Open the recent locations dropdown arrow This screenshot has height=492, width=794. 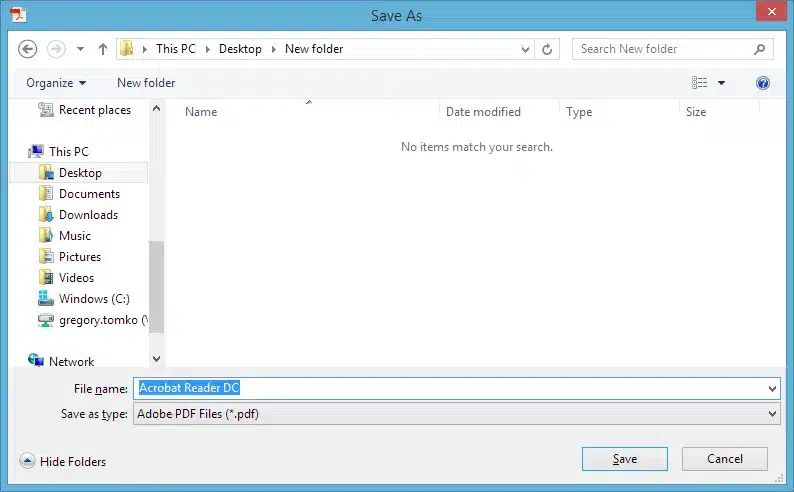(x=81, y=49)
